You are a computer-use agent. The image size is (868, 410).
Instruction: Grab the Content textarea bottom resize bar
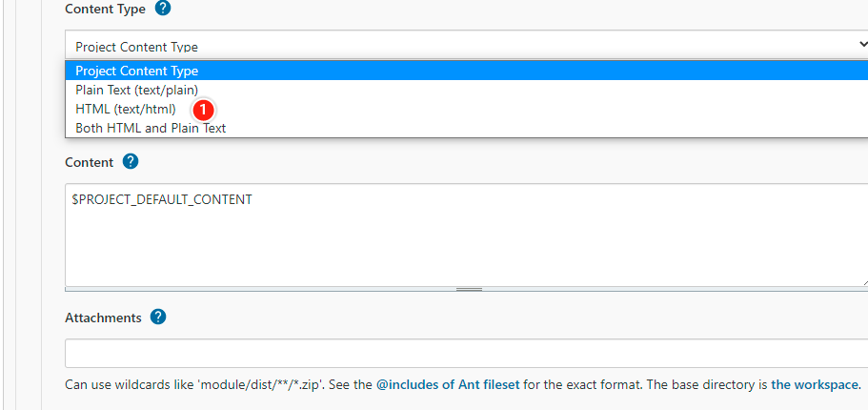click(x=467, y=288)
